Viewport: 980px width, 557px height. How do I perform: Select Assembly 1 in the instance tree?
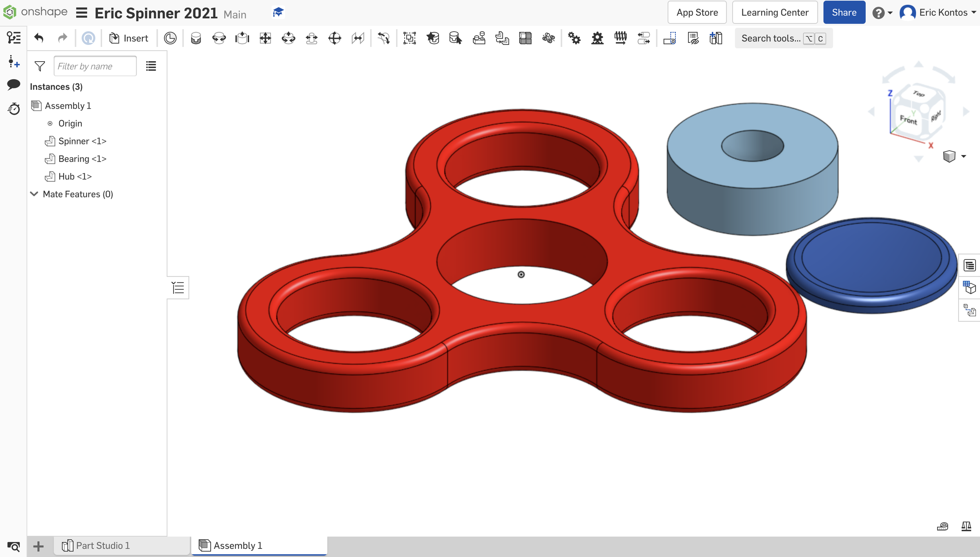pos(68,106)
